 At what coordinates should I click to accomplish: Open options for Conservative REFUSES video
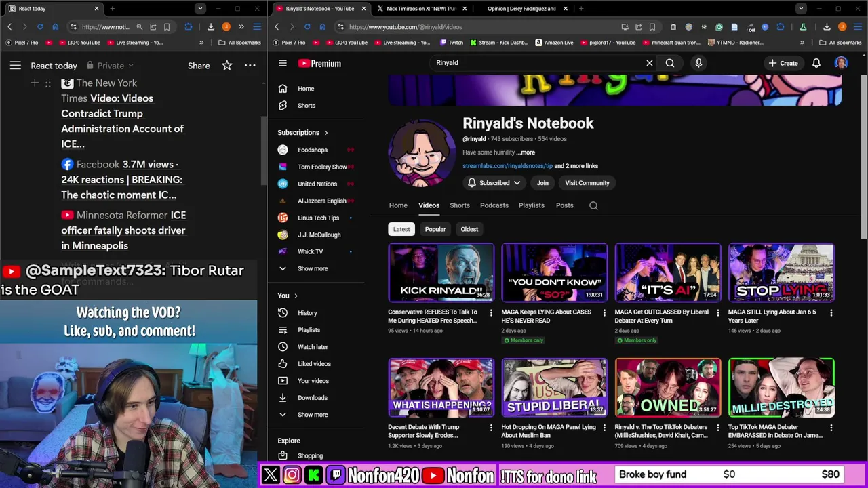click(x=491, y=312)
